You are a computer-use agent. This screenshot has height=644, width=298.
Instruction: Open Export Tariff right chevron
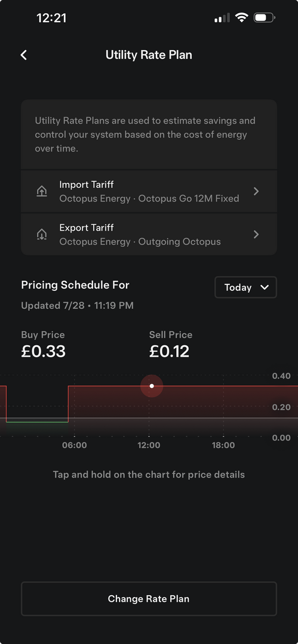click(256, 234)
